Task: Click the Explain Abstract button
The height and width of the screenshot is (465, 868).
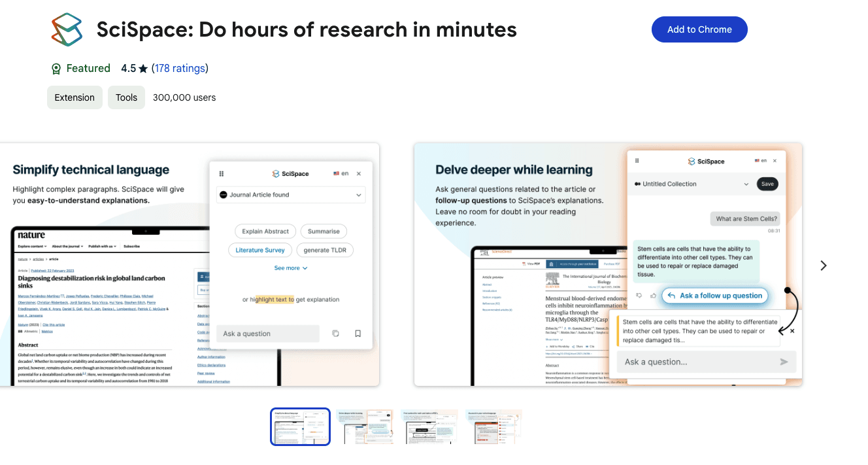Action: 265,231
